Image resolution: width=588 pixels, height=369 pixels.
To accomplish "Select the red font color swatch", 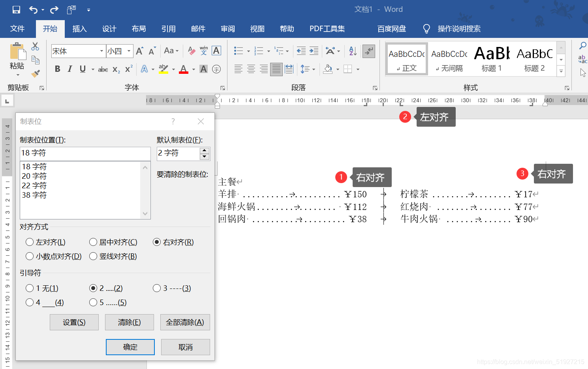I will click(x=183, y=72).
